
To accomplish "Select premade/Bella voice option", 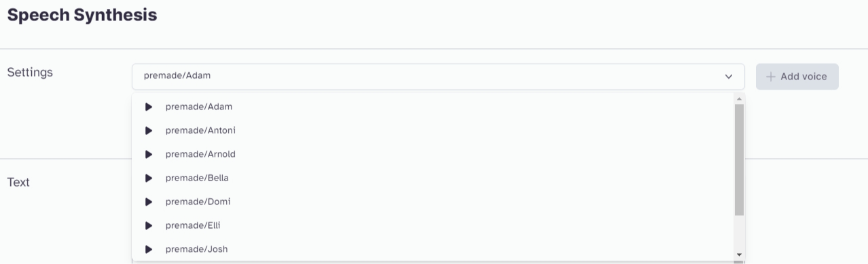I will (x=433, y=178).
